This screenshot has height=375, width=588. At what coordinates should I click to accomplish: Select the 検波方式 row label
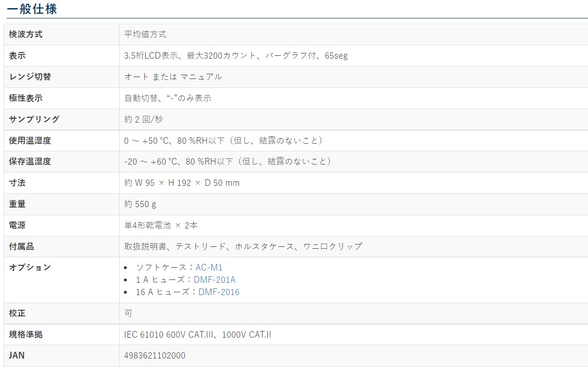tap(26, 35)
